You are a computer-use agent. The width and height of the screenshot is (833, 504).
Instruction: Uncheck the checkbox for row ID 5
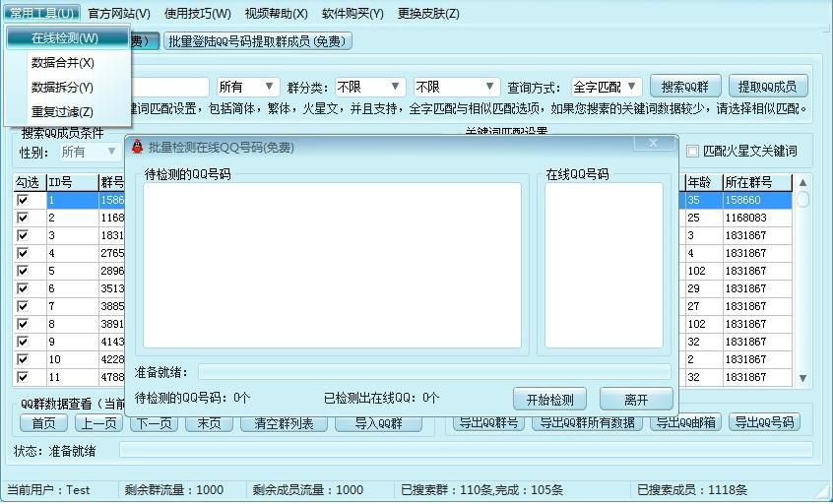23,271
